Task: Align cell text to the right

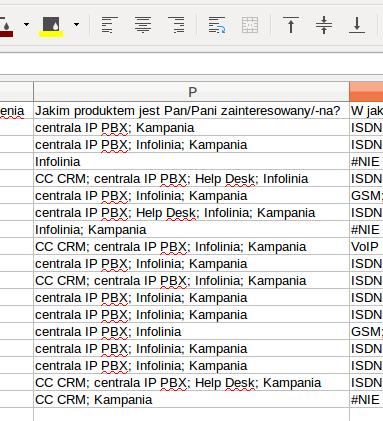Action: coord(176,25)
